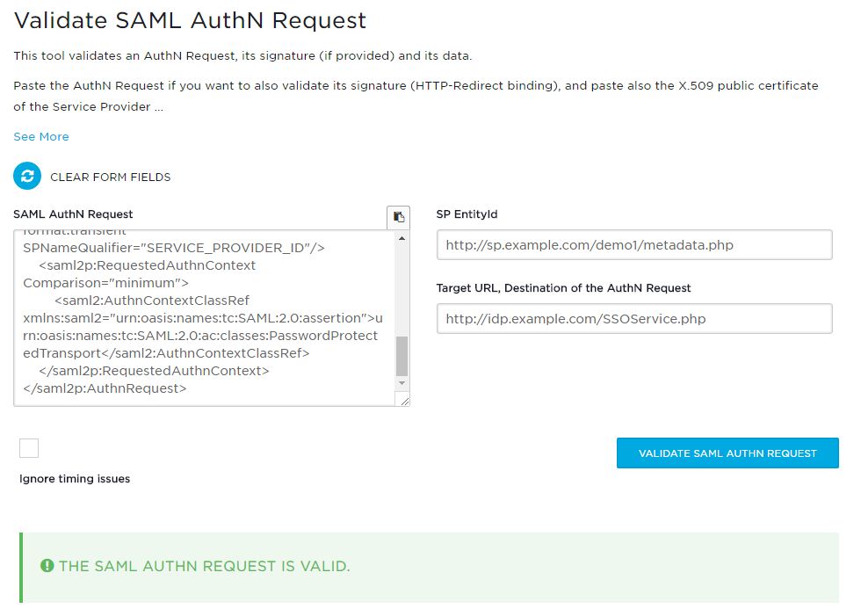
Task: Click scroll up arrow in SAML textarea
Action: point(402,238)
